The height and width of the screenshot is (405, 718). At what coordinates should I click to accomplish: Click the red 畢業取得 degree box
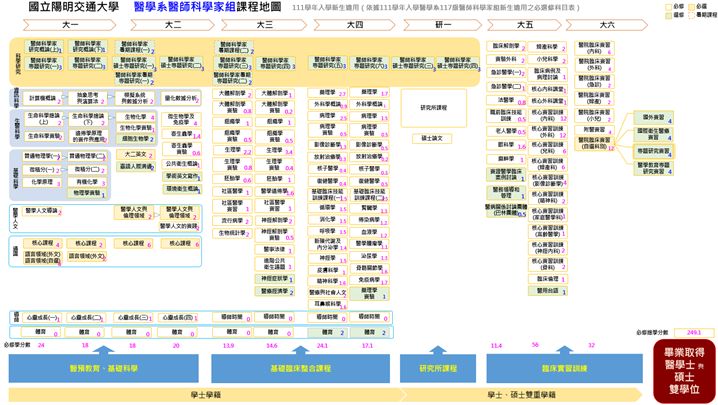pyautogui.click(x=684, y=372)
